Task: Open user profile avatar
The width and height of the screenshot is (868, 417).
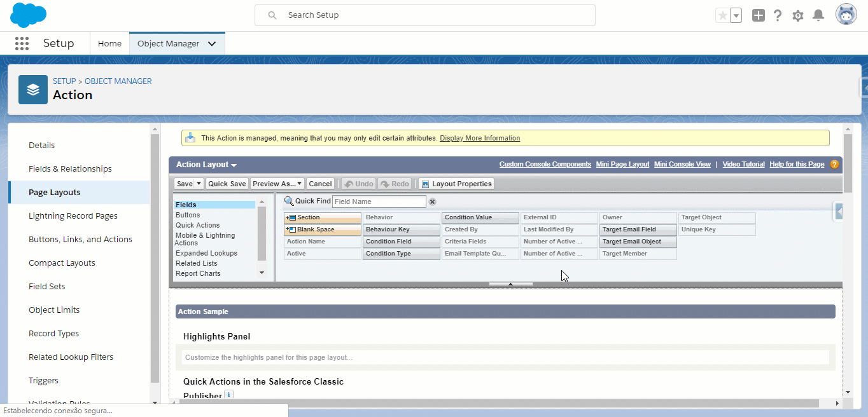Action: click(846, 15)
